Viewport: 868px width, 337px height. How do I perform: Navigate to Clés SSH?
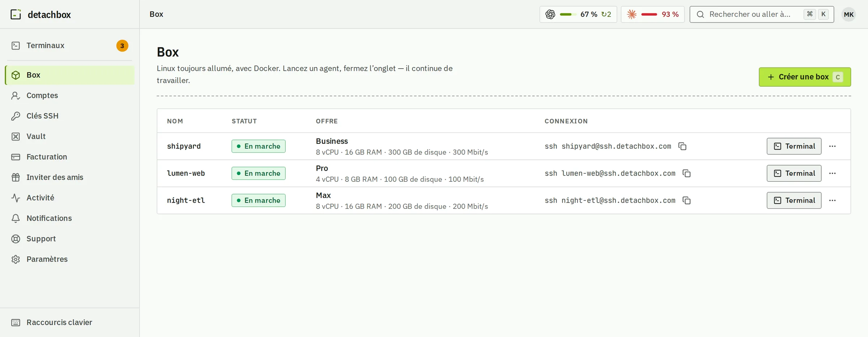pyautogui.click(x=70, y=116)
